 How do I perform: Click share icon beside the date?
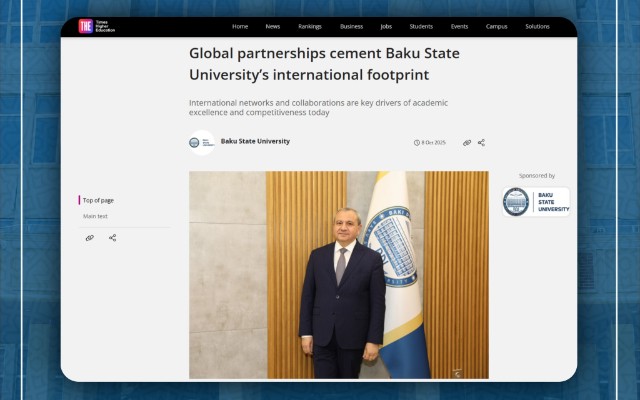[481, 143]
